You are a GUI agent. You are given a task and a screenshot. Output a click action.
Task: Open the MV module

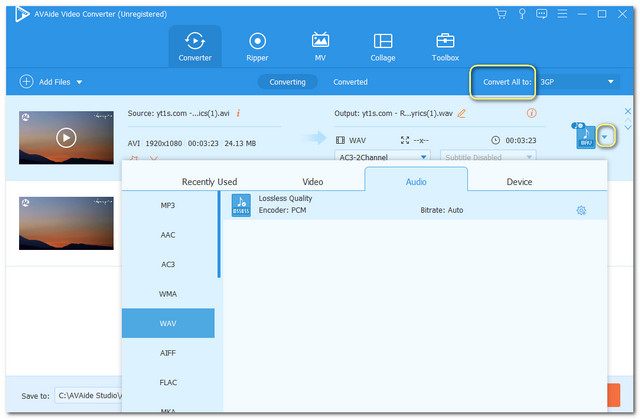[320, 47]
